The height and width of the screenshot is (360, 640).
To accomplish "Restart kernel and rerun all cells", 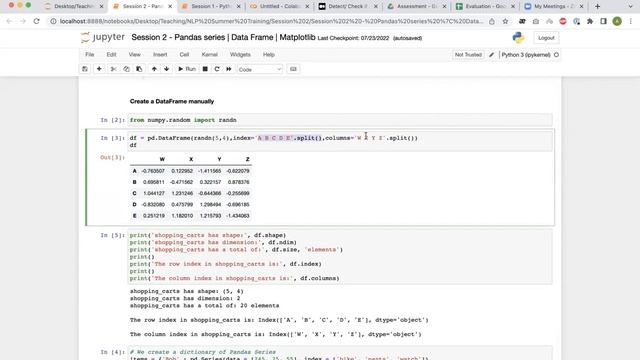I will (229, 69).
